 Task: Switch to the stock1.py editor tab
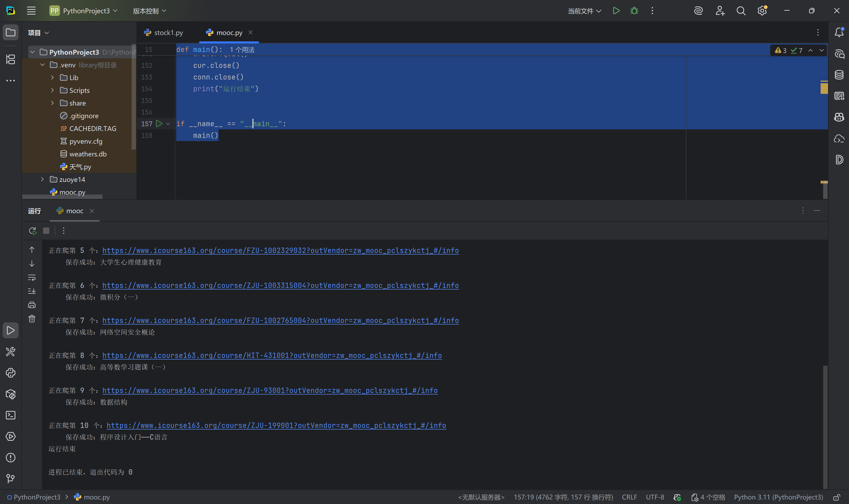tap(168, 33)
